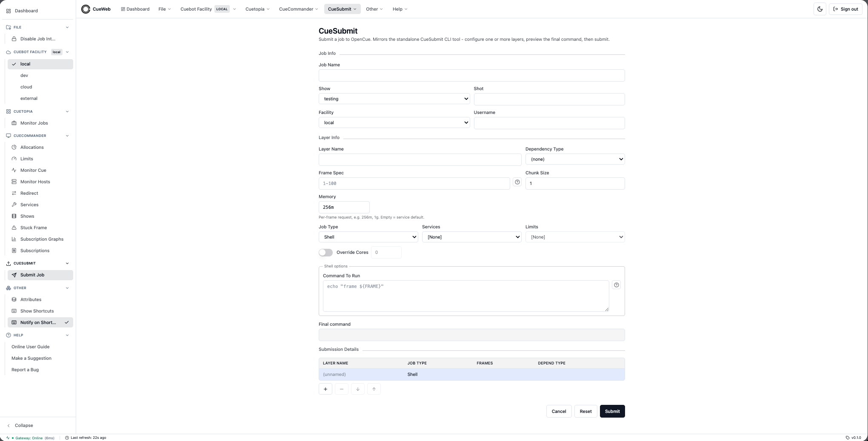This screenshot has width=868, height=441.
Task: Open the Dependency Type dropdown
Action: coord(575,159)
